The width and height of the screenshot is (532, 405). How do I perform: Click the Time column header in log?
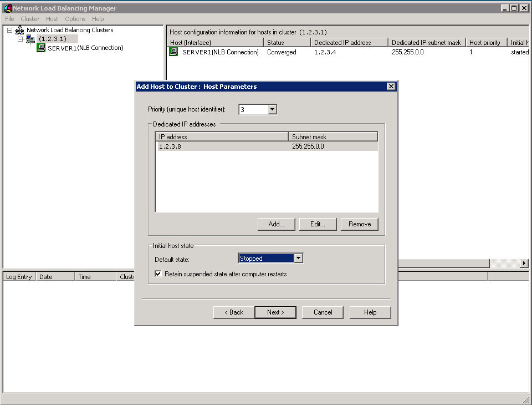pos(95,277)
